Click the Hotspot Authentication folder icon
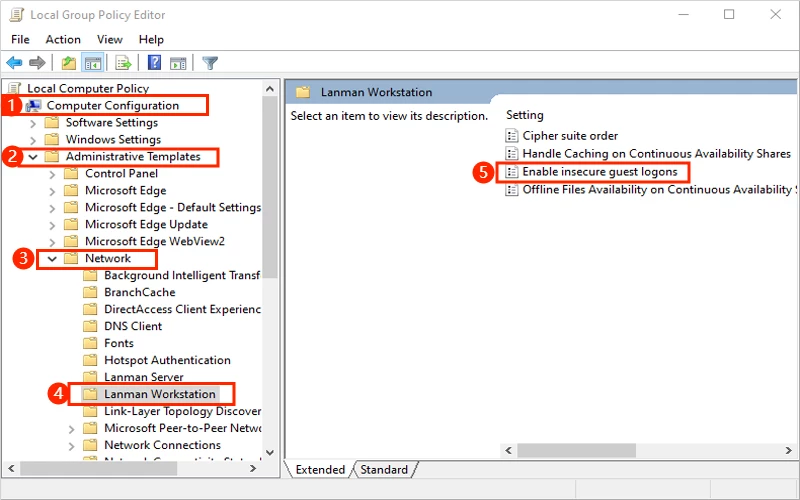 (x=90, y=360)
